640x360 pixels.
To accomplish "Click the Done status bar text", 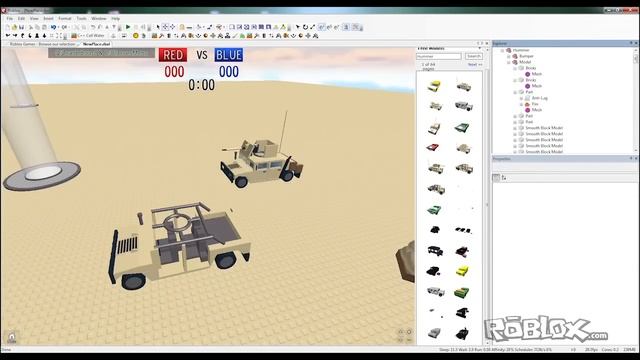I will 6,350.
